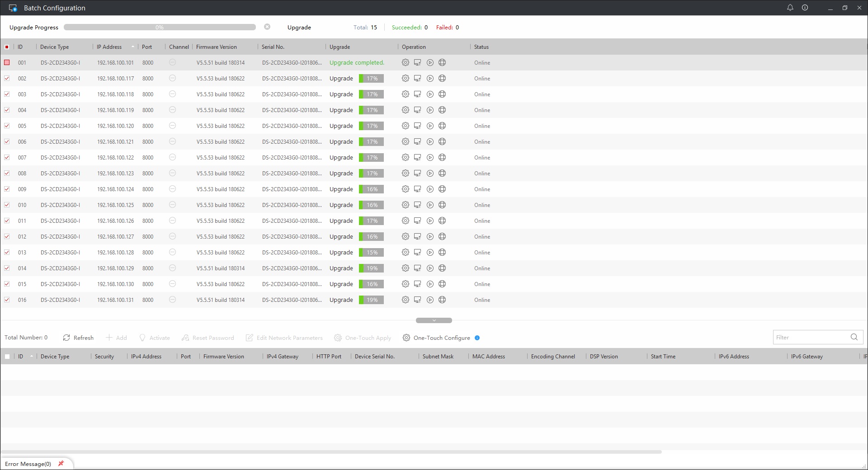Click the Upgrade label next to progress bar

[x=299, y=27]
